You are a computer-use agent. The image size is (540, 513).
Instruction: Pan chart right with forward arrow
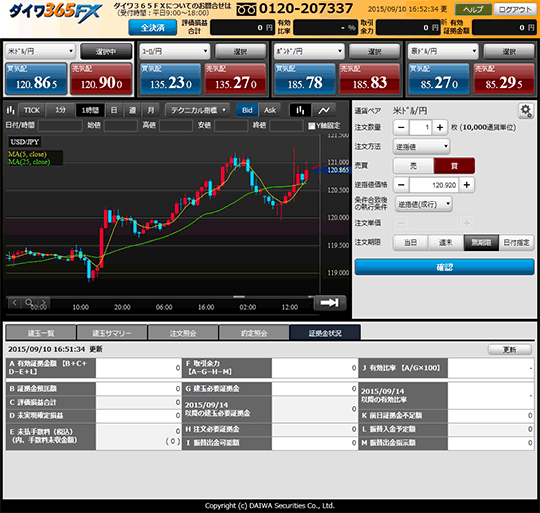click(x=43, y=303)
